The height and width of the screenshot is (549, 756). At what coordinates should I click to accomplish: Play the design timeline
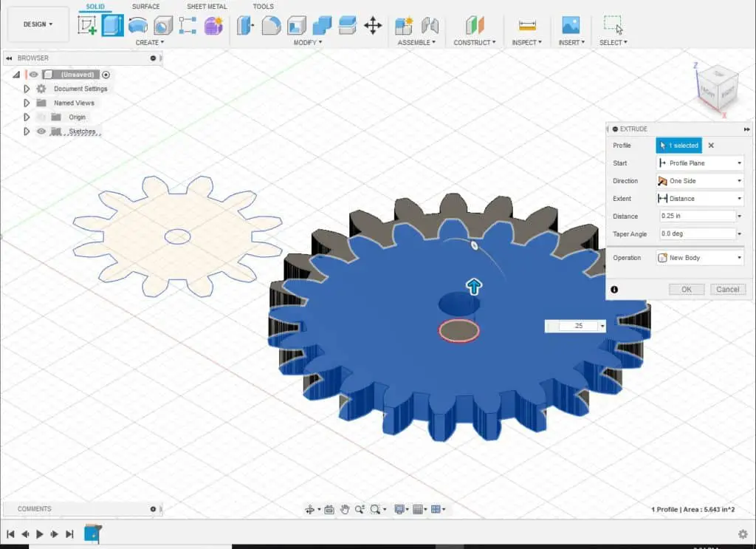coord(40,534)
